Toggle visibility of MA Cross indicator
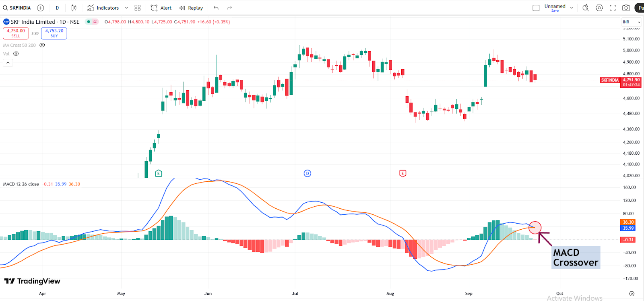This screenshot has height=301, width=644. pyautogui.click(x=42, y=45)
